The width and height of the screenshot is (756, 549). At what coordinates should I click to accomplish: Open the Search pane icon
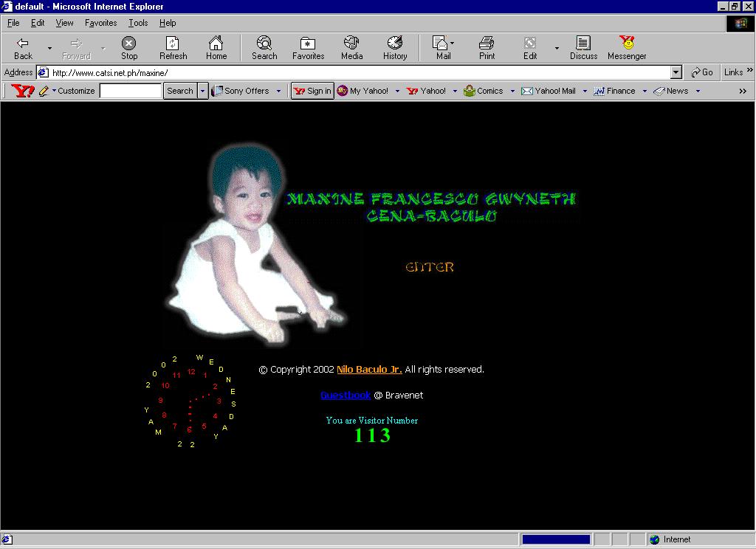(x=264, y=48)
